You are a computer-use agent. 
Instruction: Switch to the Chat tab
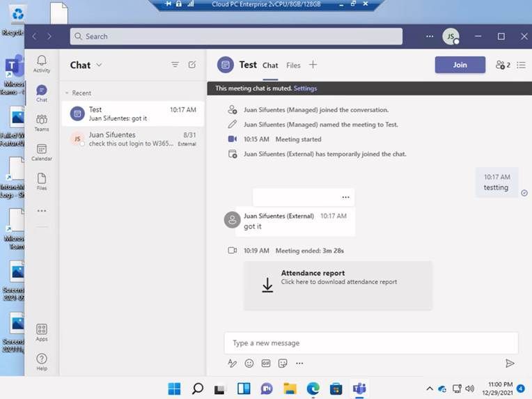[x=270, y=65]
